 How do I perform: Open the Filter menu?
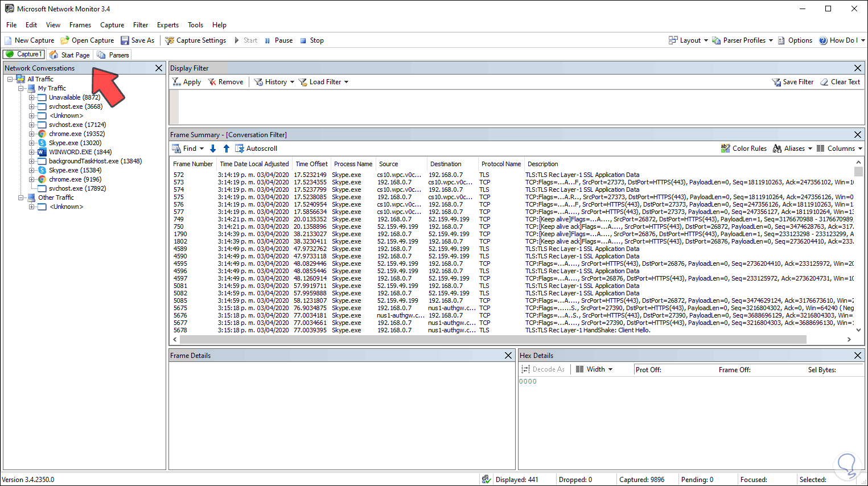click(141, 25)
